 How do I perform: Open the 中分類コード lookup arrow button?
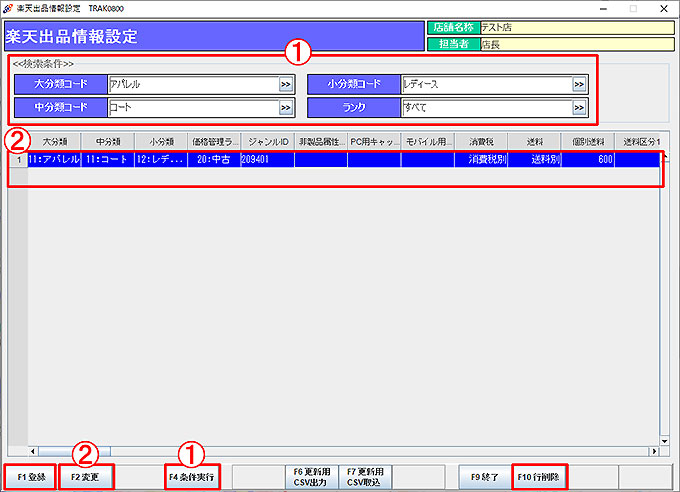pos(285,107)
